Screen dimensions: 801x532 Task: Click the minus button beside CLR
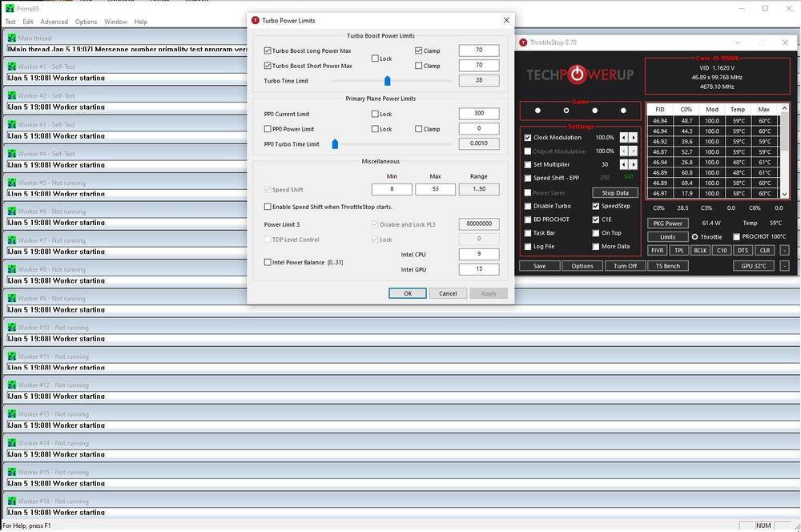(x=783, y=251)
